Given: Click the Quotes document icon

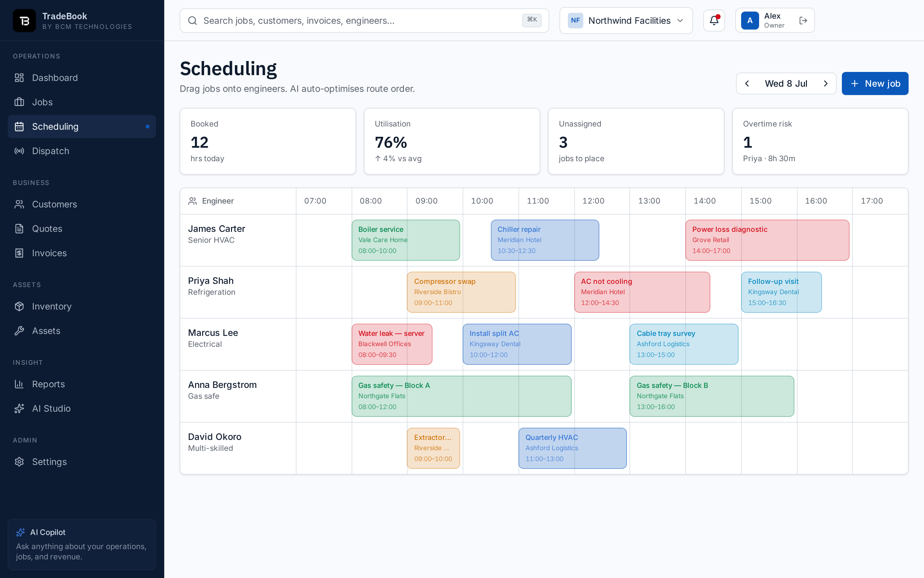Looking at the screenshot, I should tap(19, 229).
